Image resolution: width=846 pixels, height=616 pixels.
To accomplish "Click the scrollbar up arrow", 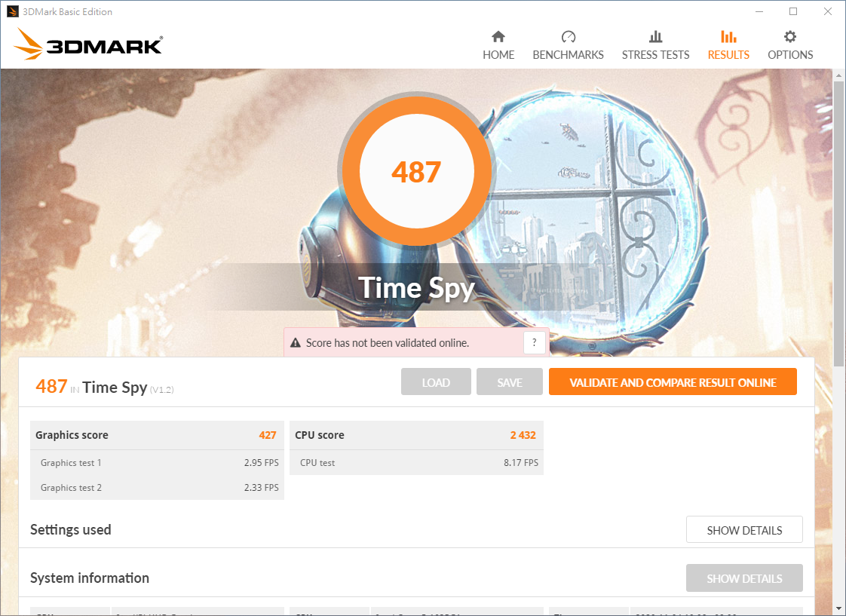I will [x=838, y=75].
